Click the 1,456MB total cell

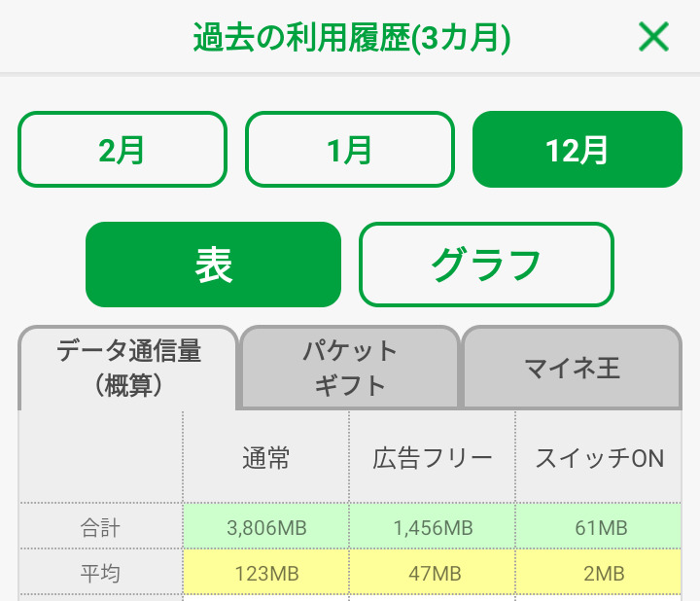coord(433,528)
